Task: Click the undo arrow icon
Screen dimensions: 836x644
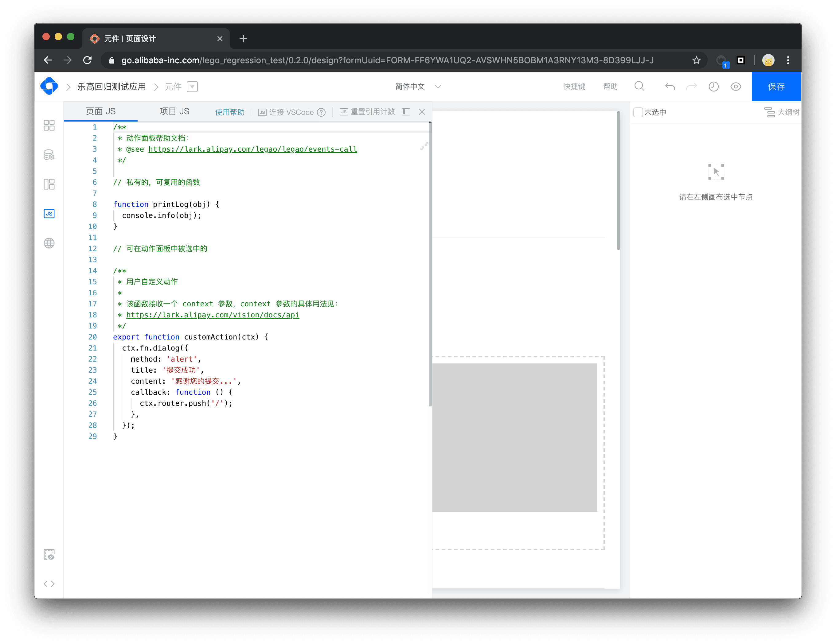Action: coord(670,87)
